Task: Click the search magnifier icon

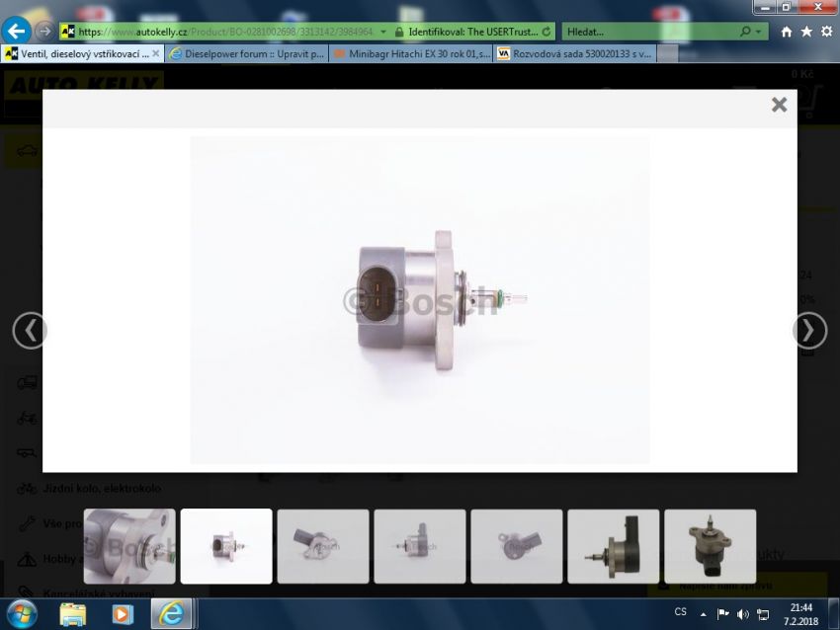Action: [745, 32]
